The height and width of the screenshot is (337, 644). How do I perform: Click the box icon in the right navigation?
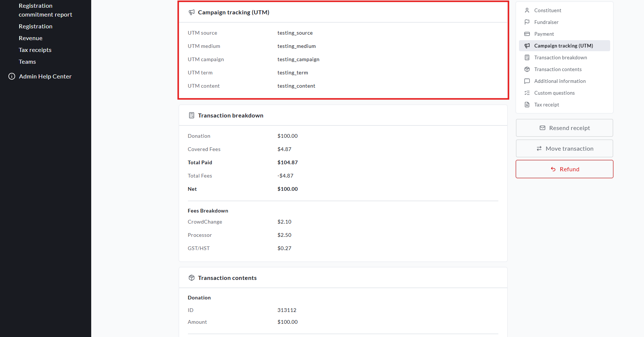point(527,69)
